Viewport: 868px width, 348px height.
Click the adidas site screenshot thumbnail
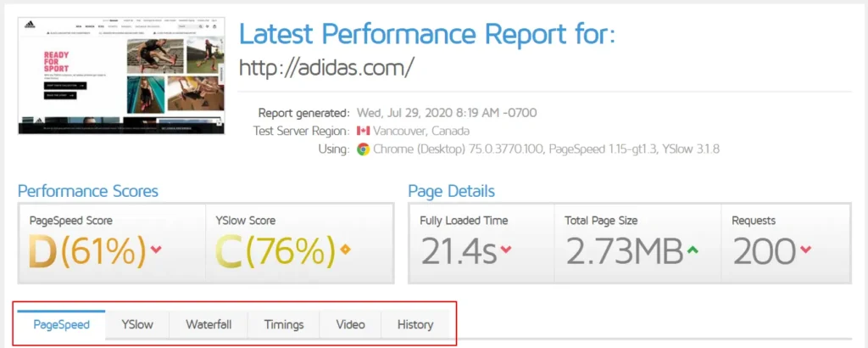(121, 75)
